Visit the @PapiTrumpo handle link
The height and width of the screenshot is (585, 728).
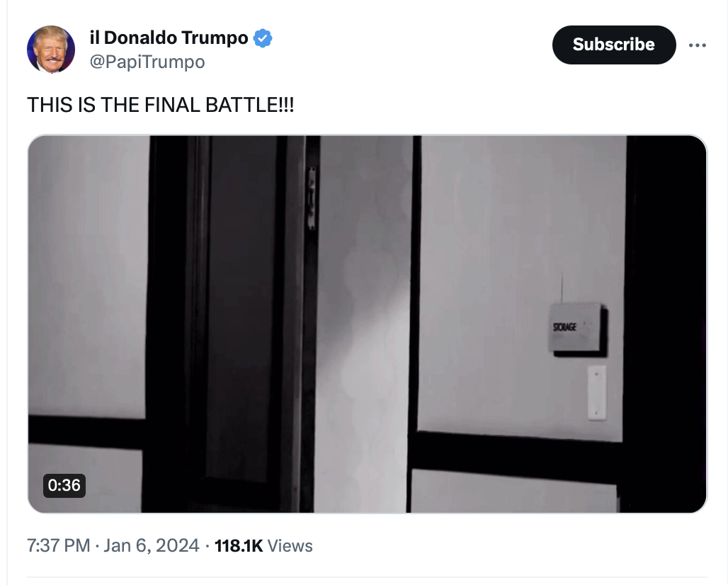pos(147,62)
